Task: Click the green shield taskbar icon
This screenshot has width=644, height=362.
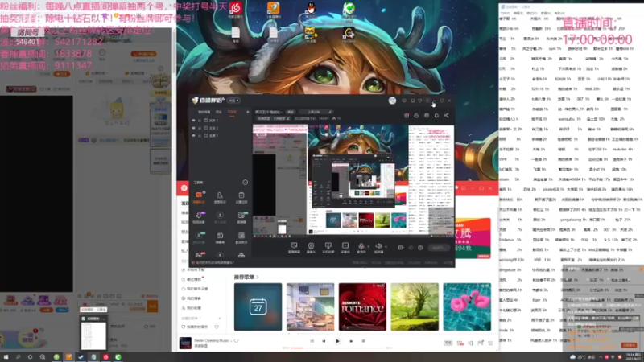Action: point(118,357)
